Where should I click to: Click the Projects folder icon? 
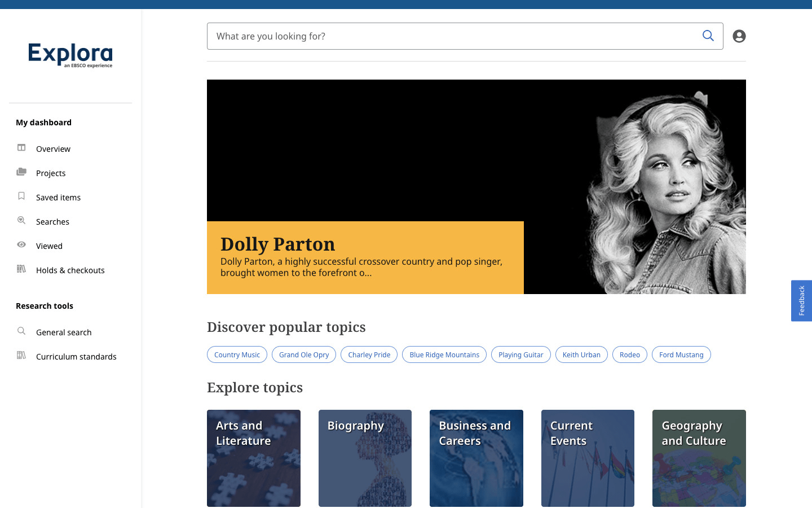(x=21, y=172)
